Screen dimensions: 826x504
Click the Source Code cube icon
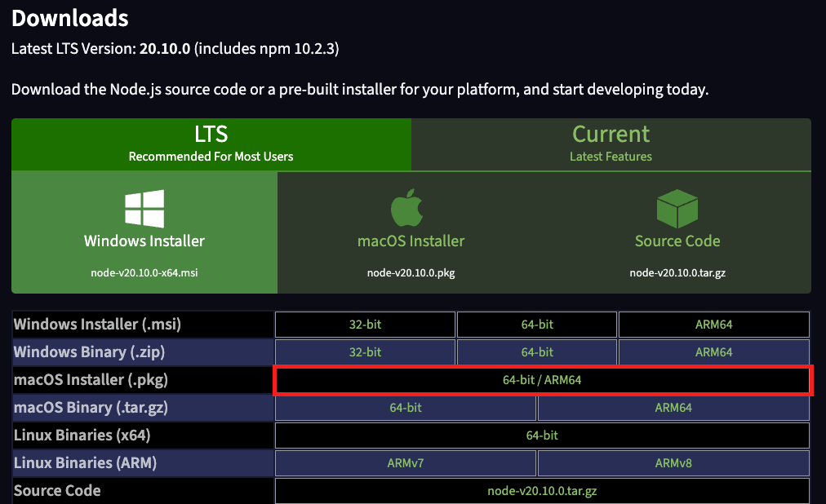coord(677,209)
